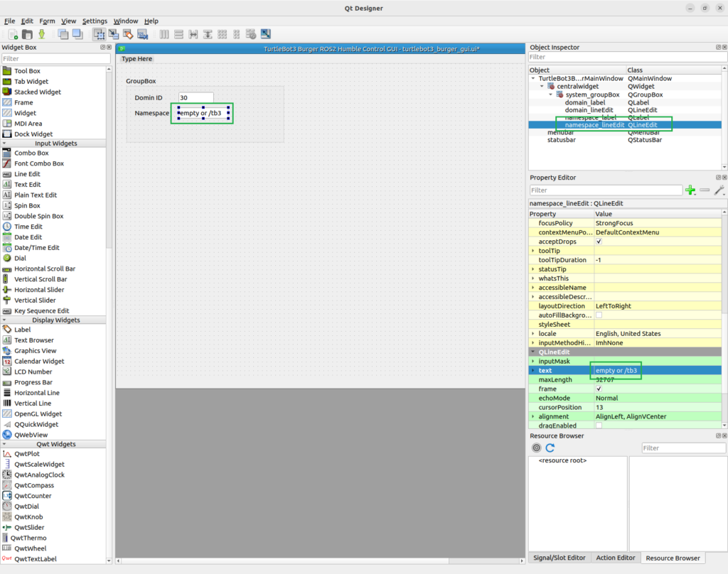
Task: Apply horizontal splitter layout icon
Action: [x=193, y=34]
